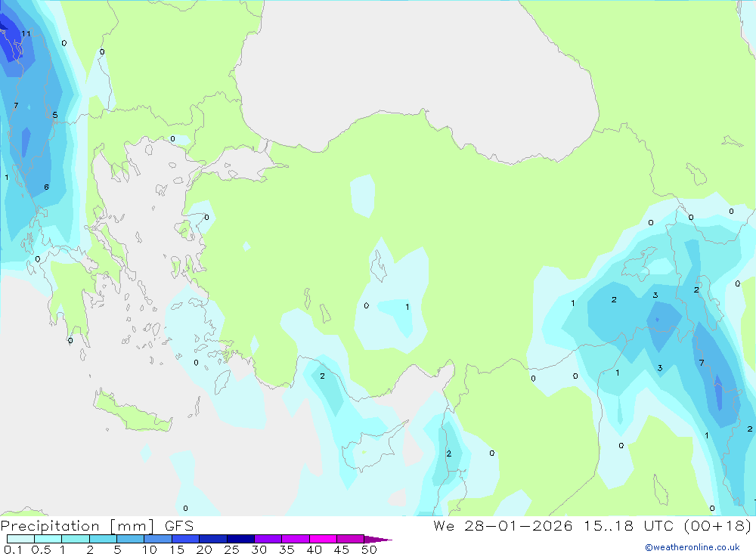Select the 1–2 mm legend color swatch
The width and height of the screenshot is (756, 554).
tap(76, 539)
